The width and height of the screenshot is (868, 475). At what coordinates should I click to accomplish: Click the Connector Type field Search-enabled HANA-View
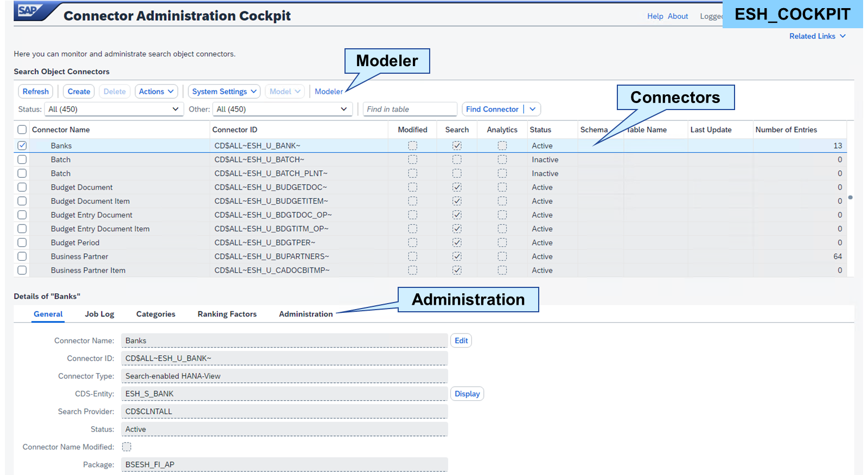point(284,376)
